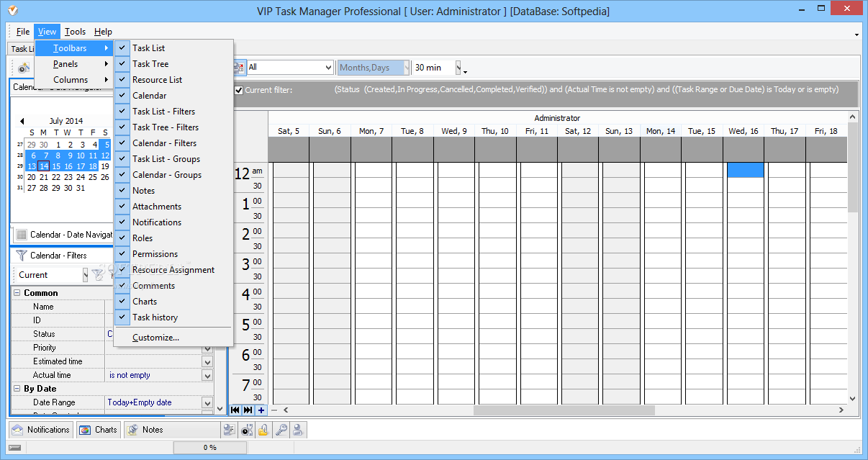
Task: Open the Estimated time filter dropdown
Action: (x=207, y=362)
